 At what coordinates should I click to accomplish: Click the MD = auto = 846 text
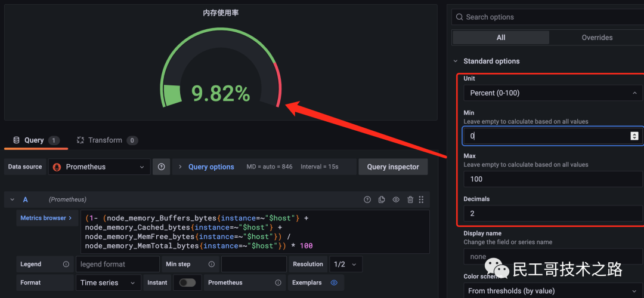(x=270, y=167)
